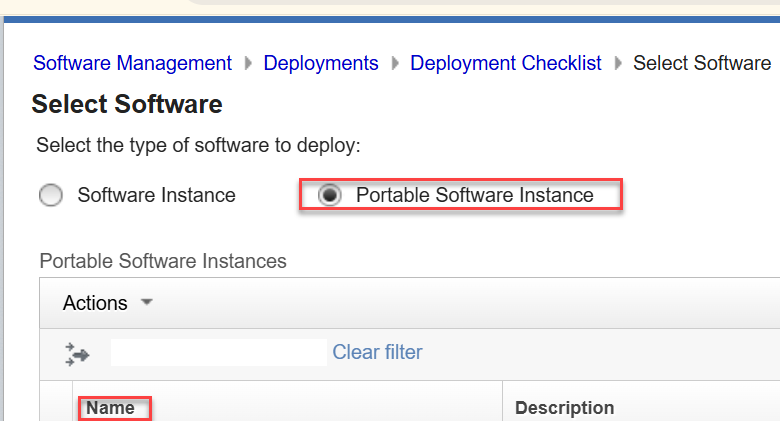Screen dimensions: 780x421
Task: Open the Deployment Checklist breadcrumb link
Action: click(506, 64)
